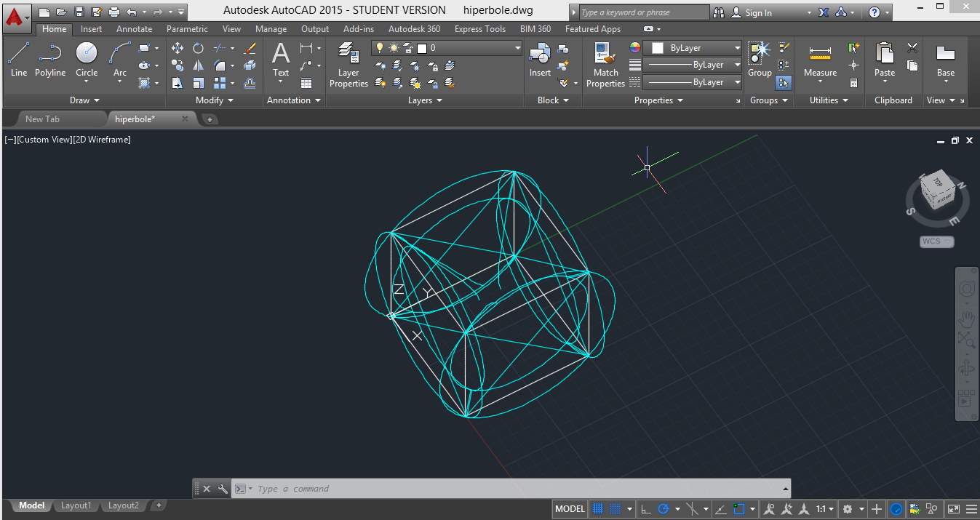Image resolution: width=980 pixels, height=520 pixels.
Task: Toggle Object snap tracking in status bar
Action: (x=720, y=509)
